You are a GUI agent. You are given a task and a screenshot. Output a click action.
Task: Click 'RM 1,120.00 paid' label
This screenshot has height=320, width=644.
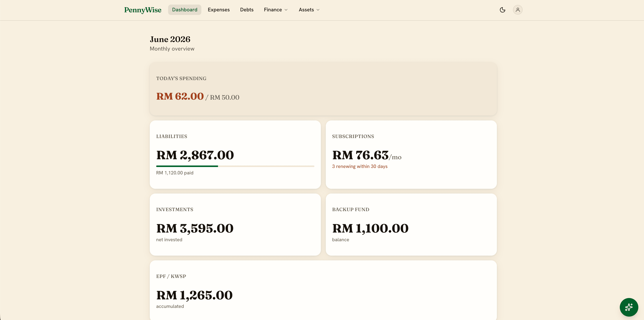pos(175,173)
